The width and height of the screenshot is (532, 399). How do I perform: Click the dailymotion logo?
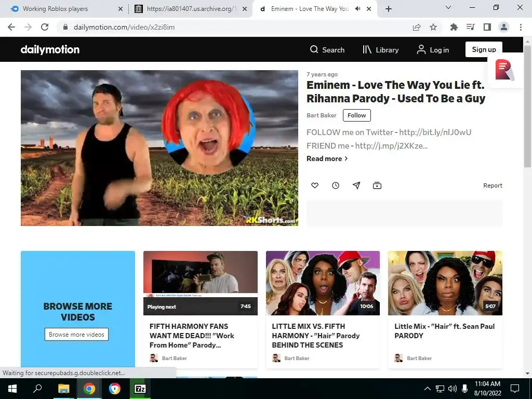(x=50, y=49)
